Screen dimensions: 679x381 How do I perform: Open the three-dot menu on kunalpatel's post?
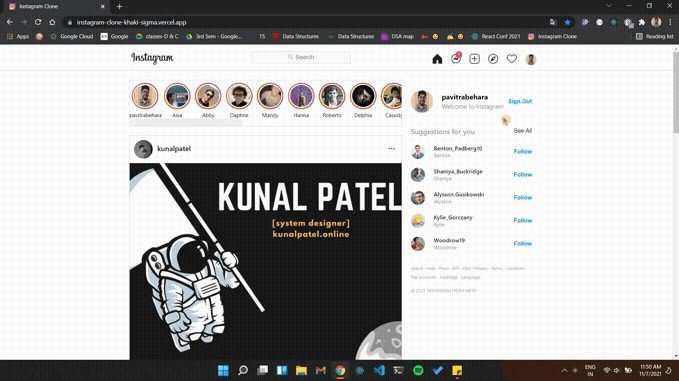pyautogui.click(x=391, y=149)
